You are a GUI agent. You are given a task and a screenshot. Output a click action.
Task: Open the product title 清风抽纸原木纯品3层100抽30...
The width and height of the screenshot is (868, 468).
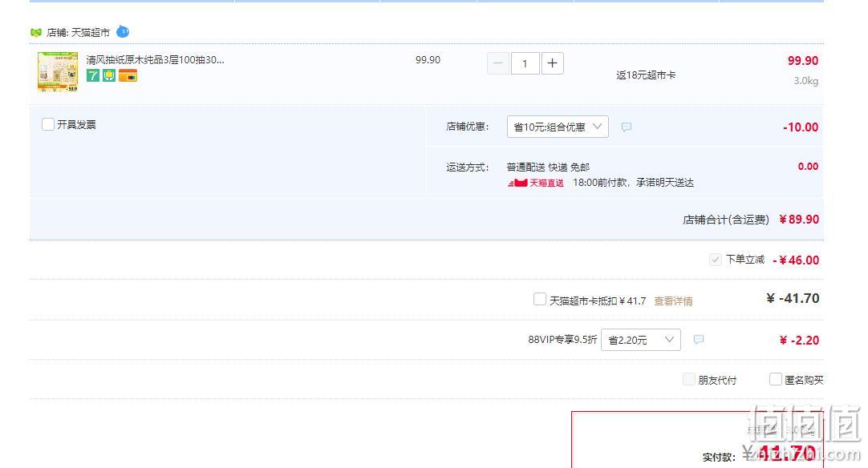[155, 60]
